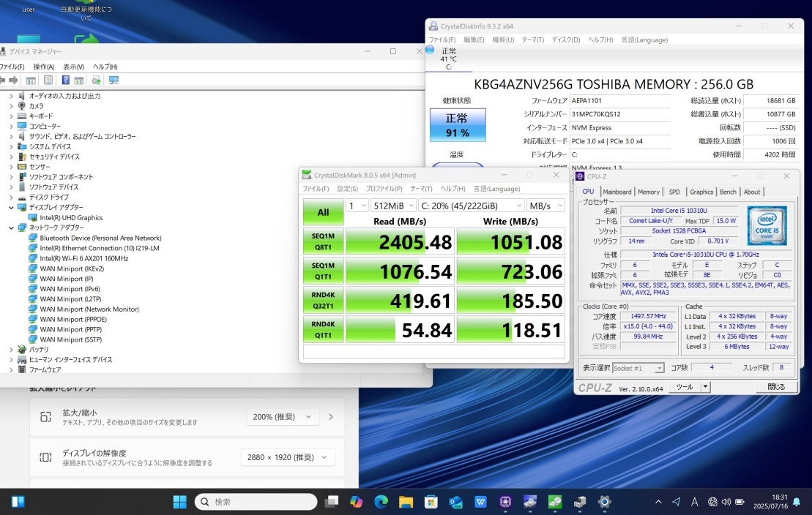Viewport: 812px width, 515px height.
Task: Open the MB/s unit dropdown in CrystalDiskMark
Action: click(x=545, y=206)
